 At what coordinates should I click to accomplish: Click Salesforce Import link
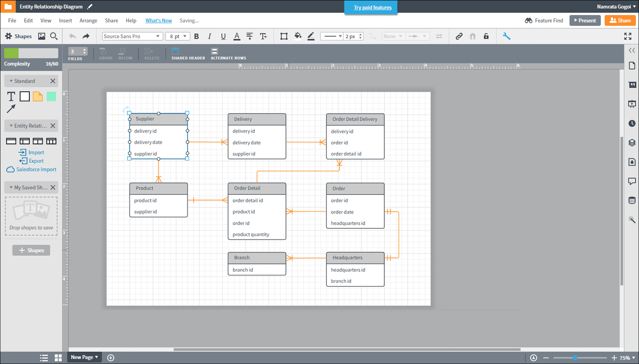31,169
